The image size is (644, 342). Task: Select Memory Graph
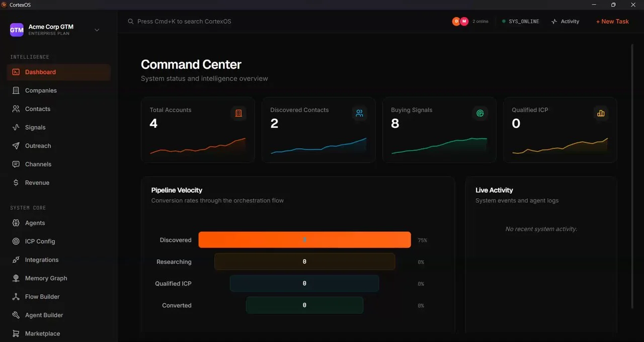click(x=59, y=278)
